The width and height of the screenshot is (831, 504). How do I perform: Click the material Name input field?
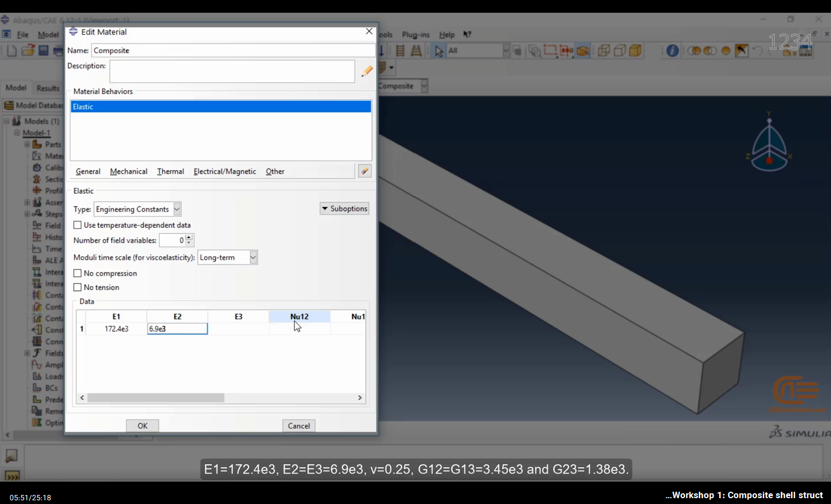point(233,51)
